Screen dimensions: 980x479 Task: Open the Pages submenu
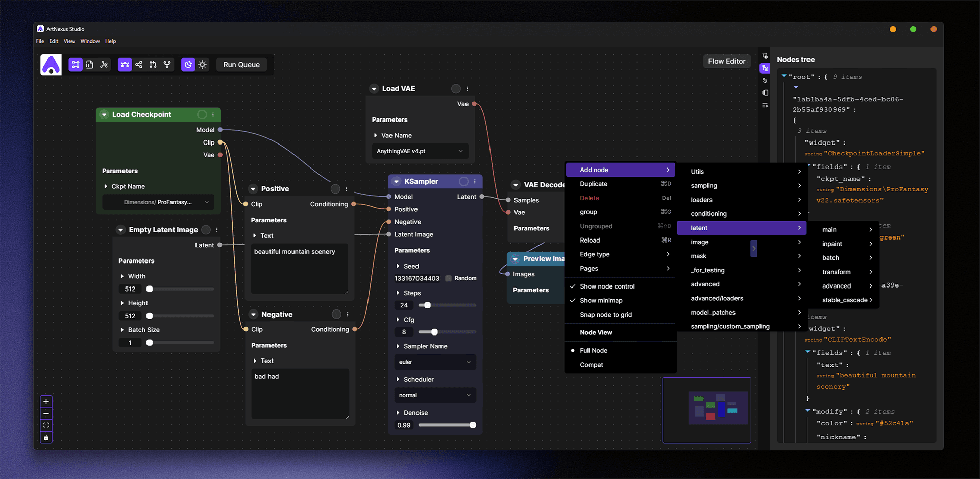pos(620,269)
